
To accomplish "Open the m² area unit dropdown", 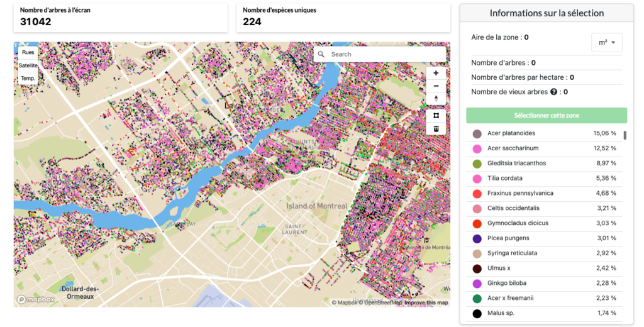I will coord(606,43).
